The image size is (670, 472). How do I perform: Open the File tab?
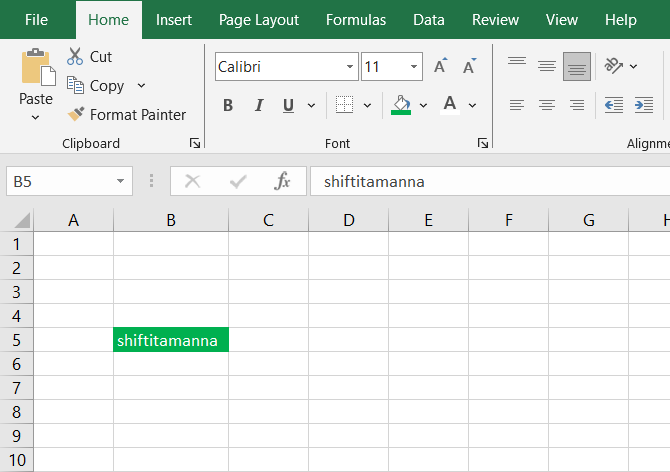[36, 20]
